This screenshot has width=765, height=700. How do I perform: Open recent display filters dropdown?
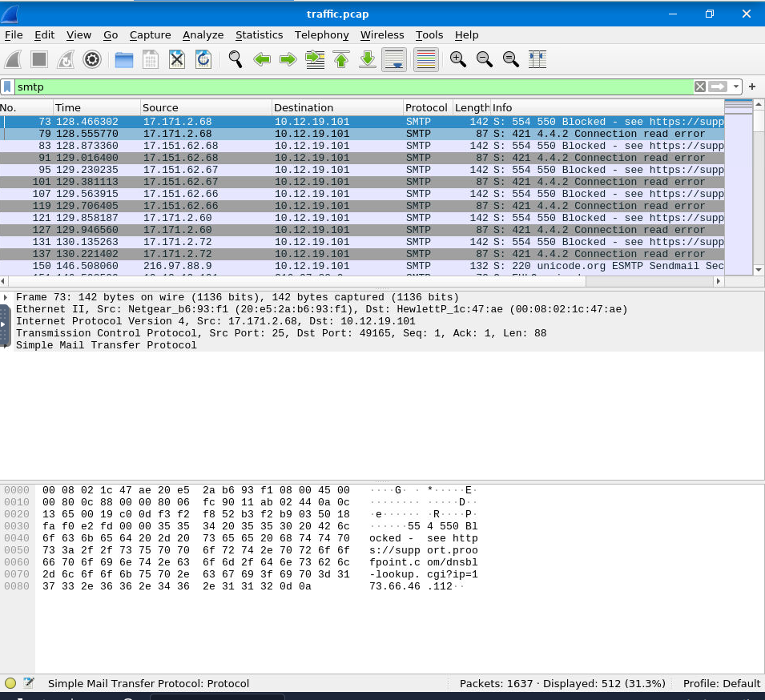pyautogui.click(x=735, y=86)
